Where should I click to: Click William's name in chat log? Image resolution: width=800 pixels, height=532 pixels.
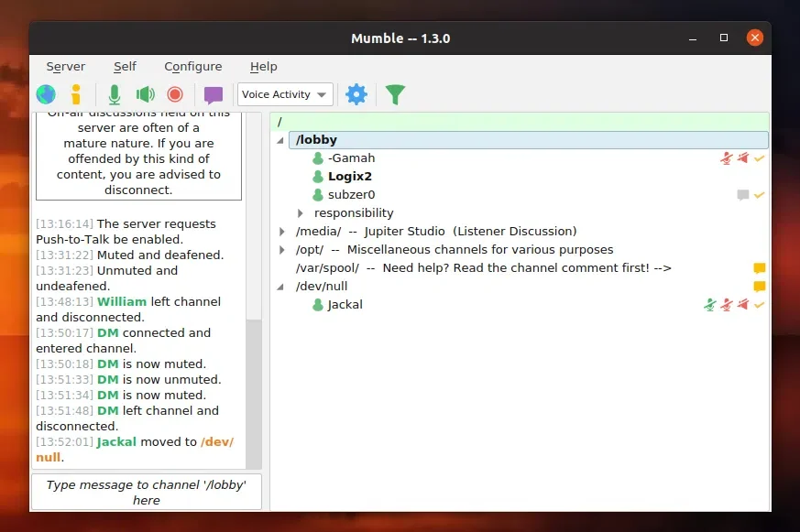[122, 301]
